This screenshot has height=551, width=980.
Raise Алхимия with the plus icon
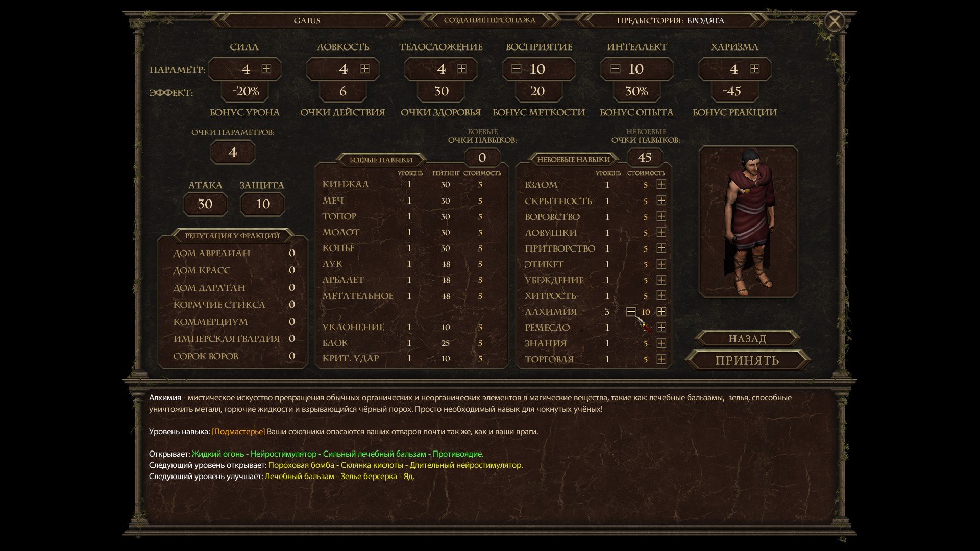pyautogui.click(x=661, y=311)
